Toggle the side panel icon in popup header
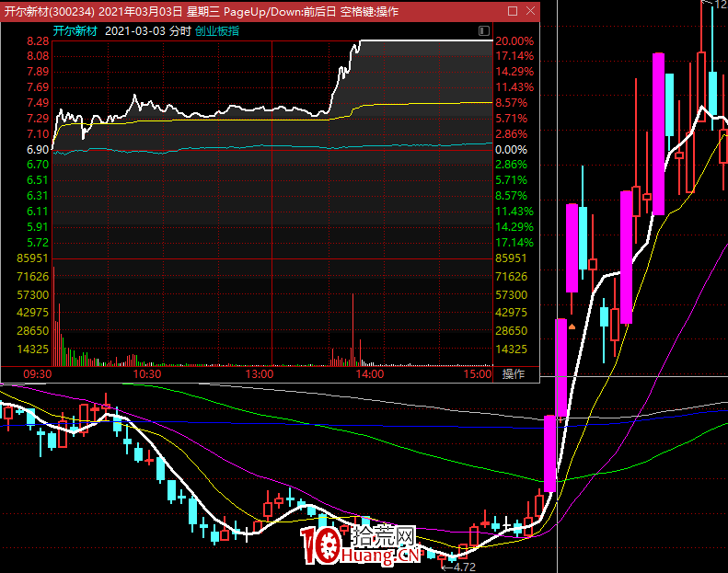Screen dimensions: 728x573 pos(484,30)
